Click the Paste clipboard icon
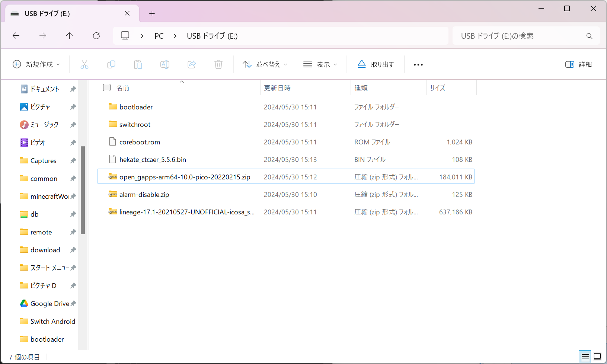Screen dimensions: 607x364 [138, 64]
